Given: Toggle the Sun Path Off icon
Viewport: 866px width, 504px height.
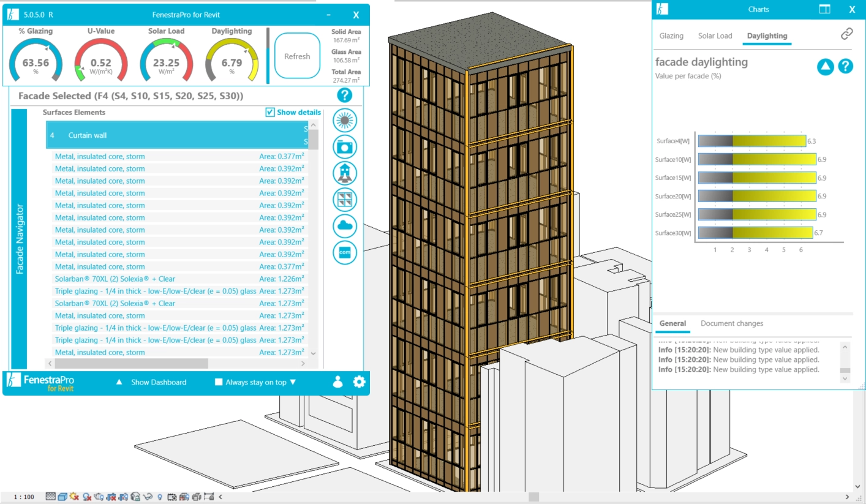Looking at the screenshot, I should pyautogui.click(x=74, y=497).
